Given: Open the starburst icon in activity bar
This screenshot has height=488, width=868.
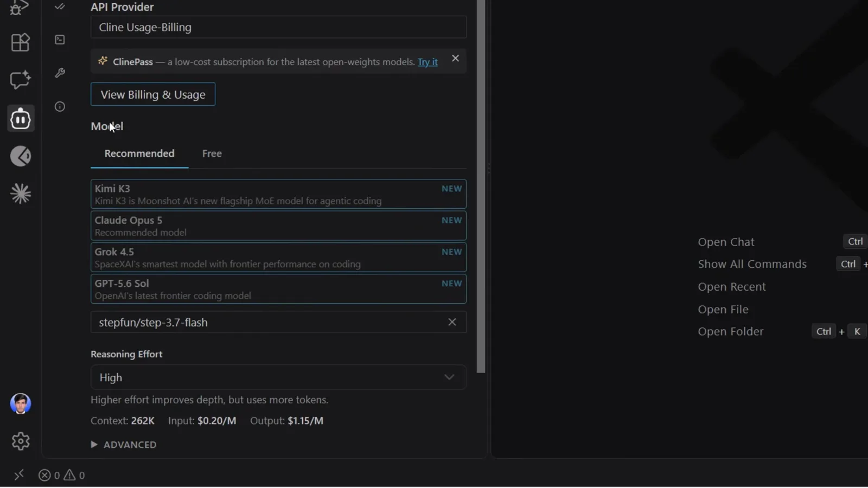Looking at the screenshot, I should pyautogui.click(x=21, y=194).
